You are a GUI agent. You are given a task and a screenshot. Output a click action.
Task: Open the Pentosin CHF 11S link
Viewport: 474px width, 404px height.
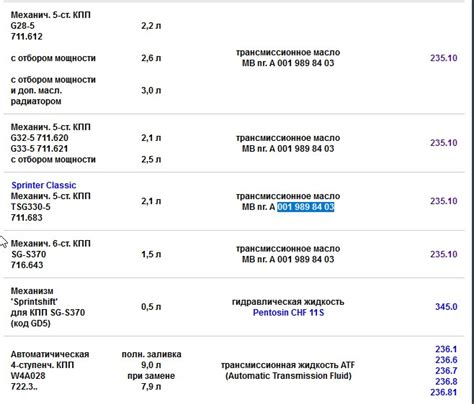pyautogui.click(x=288, y=313)
